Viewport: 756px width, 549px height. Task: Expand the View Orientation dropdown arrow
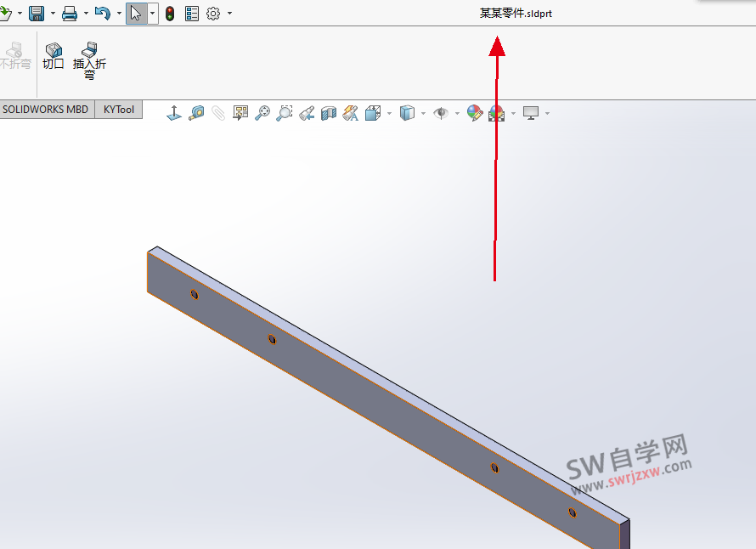pyautogui.click(x=389, y=112)
